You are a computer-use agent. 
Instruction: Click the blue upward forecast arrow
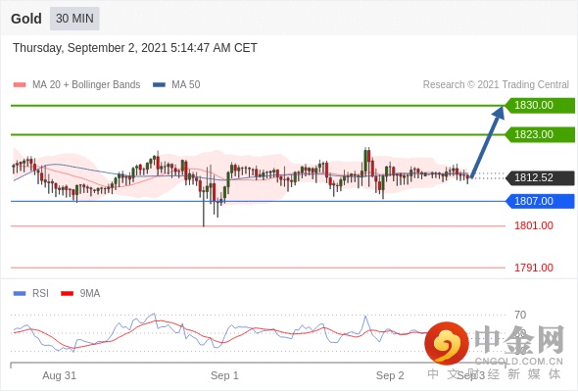487,142
